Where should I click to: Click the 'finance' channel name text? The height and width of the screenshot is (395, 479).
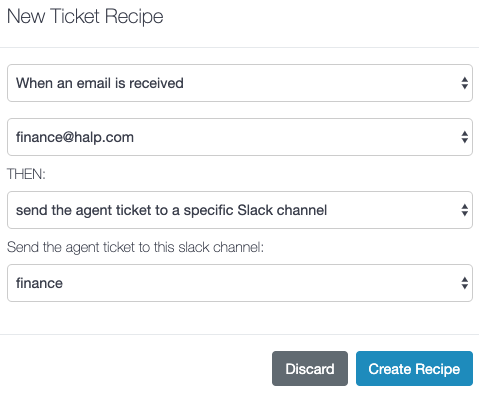pyautogui.click(x=39, y=283)
